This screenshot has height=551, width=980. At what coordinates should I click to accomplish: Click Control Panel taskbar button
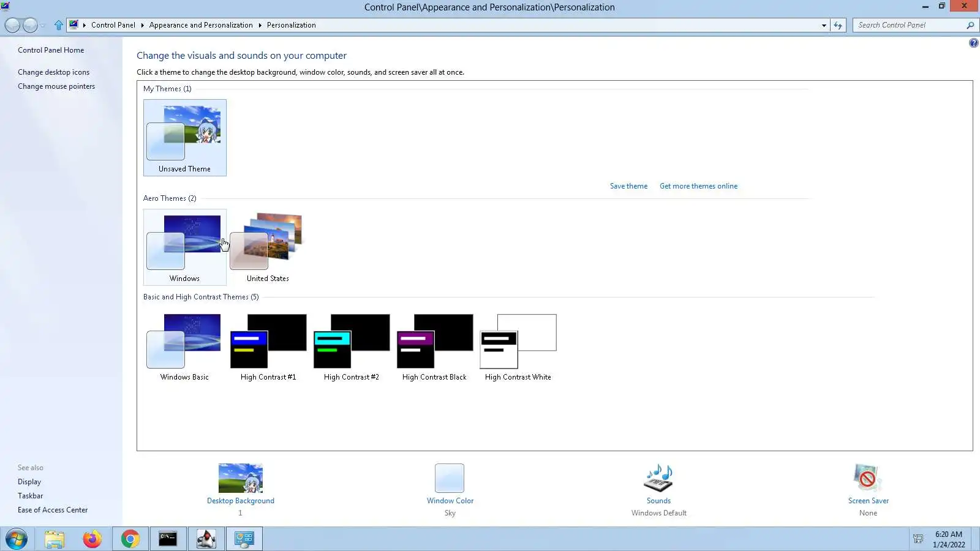click(244, 539)
